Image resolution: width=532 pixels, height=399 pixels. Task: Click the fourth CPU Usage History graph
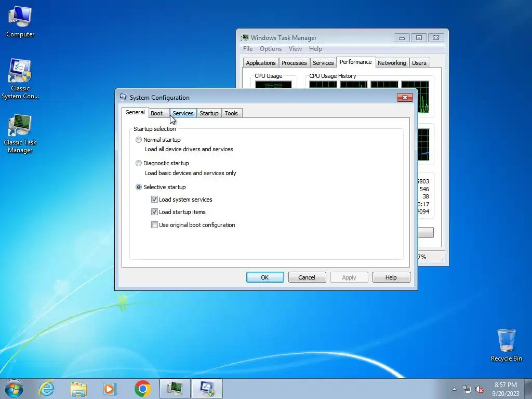coord(415,97)
